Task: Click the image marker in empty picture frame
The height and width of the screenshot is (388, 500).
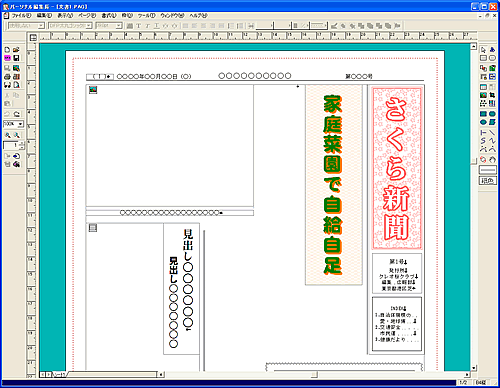Action: (93, 89)
